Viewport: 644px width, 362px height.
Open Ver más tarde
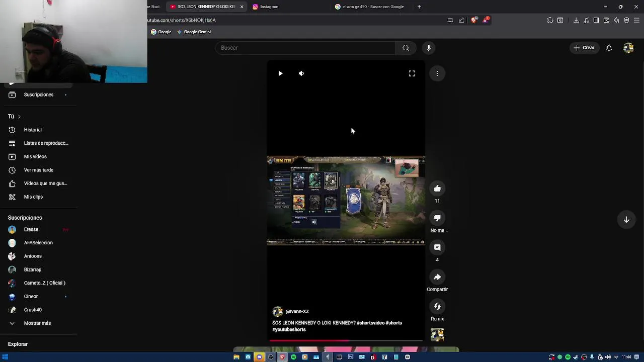tap(38, 170)
